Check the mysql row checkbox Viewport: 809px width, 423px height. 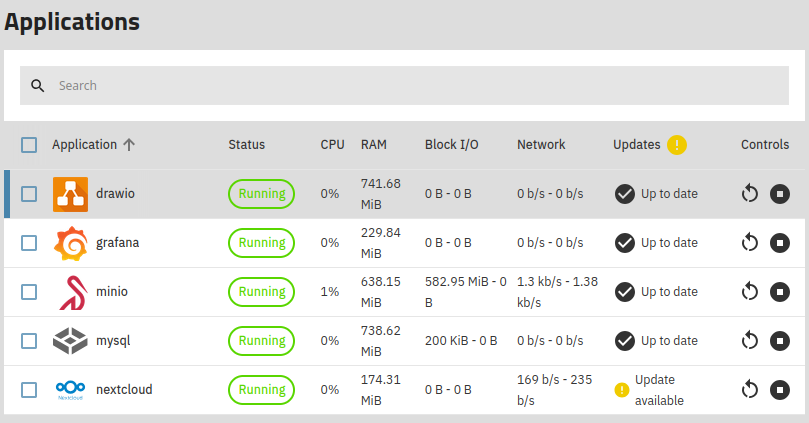coord(29,341)
